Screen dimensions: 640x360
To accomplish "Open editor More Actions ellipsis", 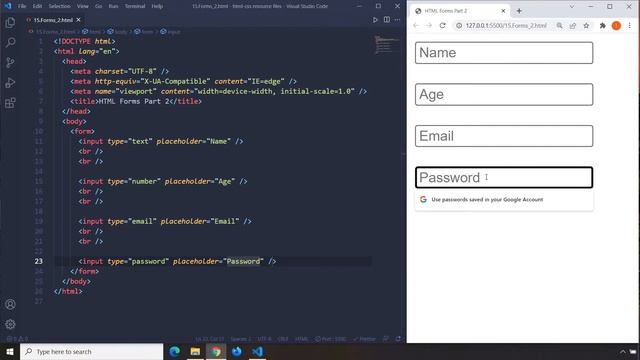I will pos(398,20).
